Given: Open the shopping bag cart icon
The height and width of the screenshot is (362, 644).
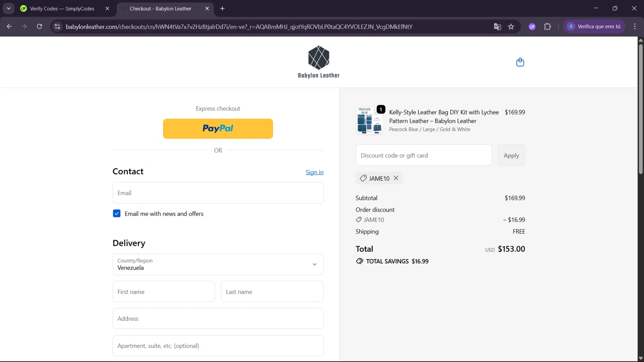Looking at the screenshot, I should tap(520, 62).
